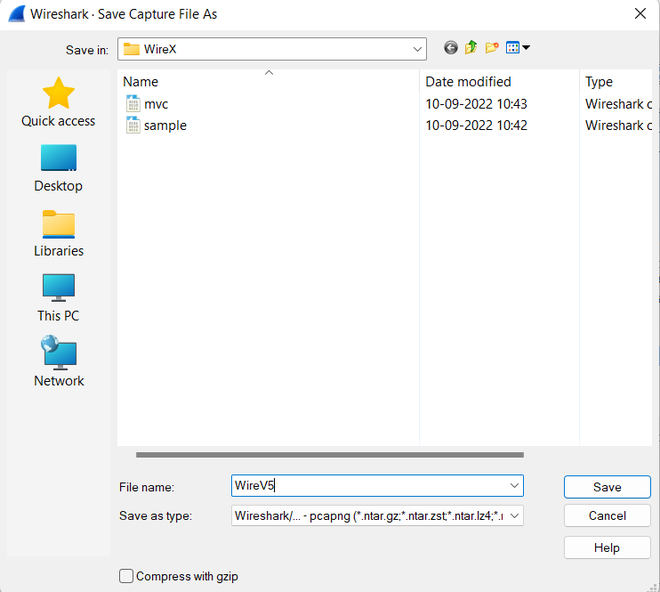Select the sample capture file icon
Image resolution: width=660 pixels, height=592 pixels.
[133, 125]
